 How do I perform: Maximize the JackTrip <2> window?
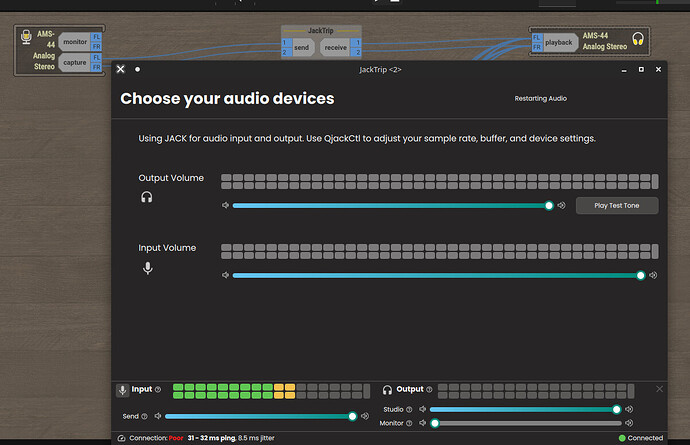(641, 69)
